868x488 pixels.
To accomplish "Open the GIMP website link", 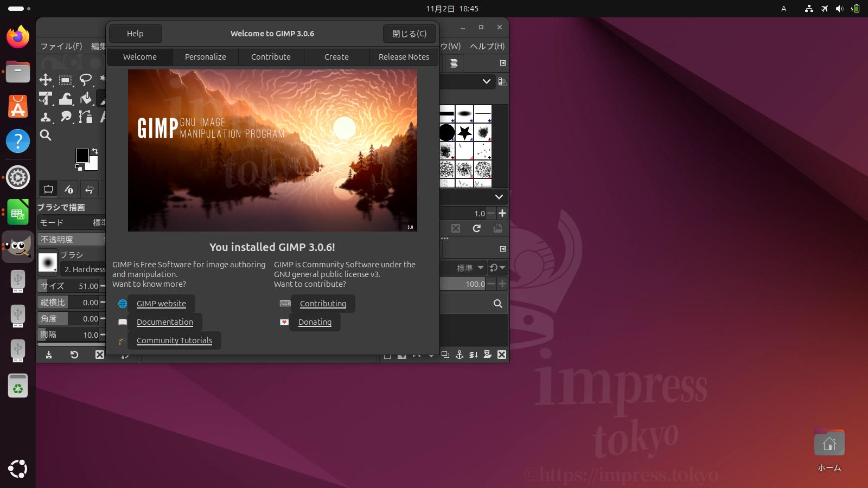I will [x=161, y=304].
